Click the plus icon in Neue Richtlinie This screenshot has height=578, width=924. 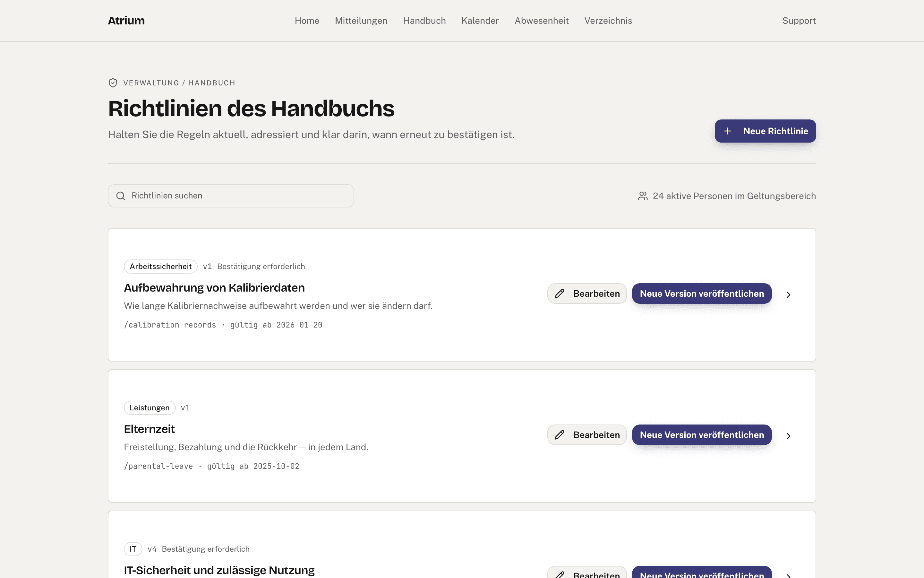pos(728,131)
